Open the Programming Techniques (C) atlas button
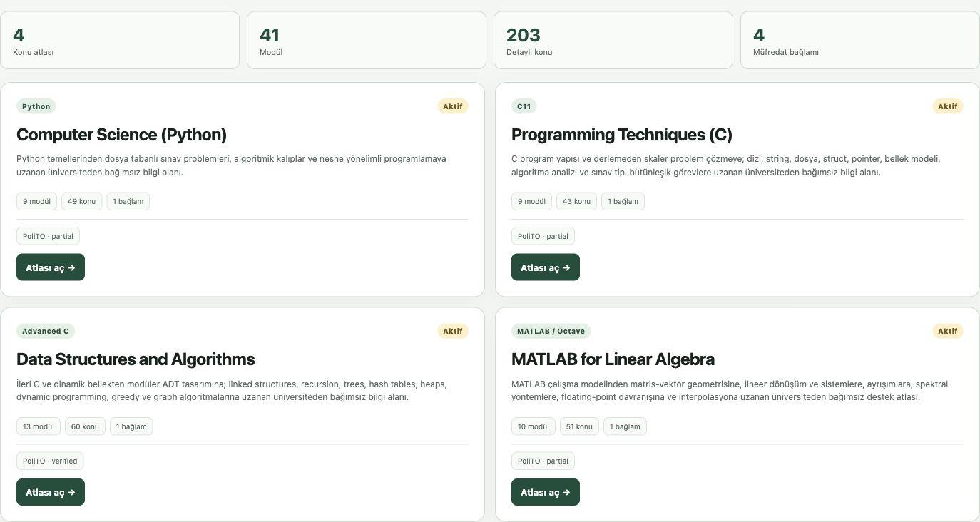The width and height of the screenshot is (980, 522). (x=546, y=267)
